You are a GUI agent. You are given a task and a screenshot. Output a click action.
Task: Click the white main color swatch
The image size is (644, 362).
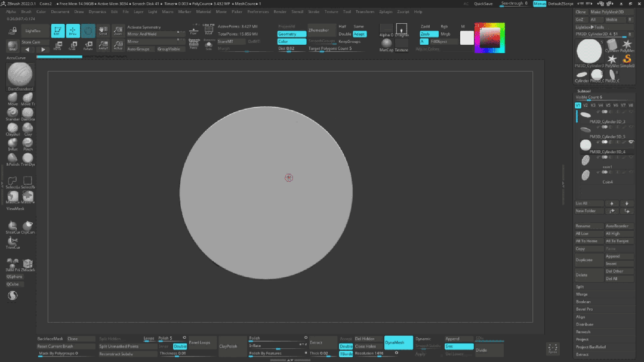(x=467, y=38)
